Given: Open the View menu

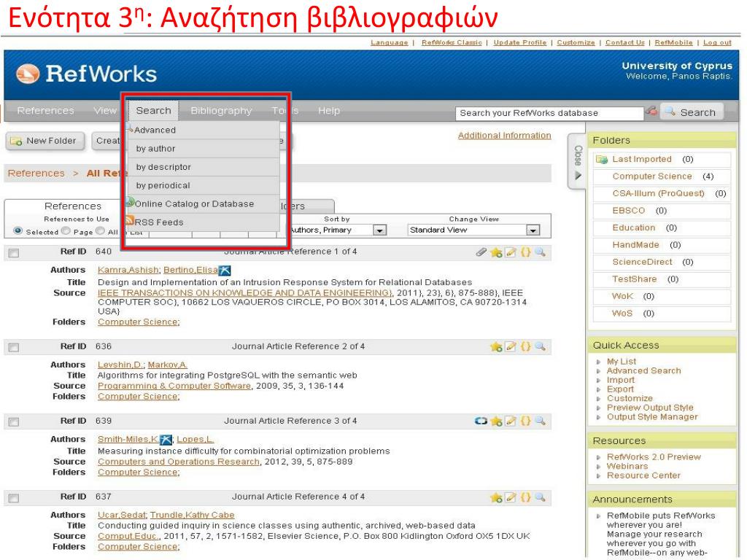Looking at the screenshot, I should click(105, 111).
